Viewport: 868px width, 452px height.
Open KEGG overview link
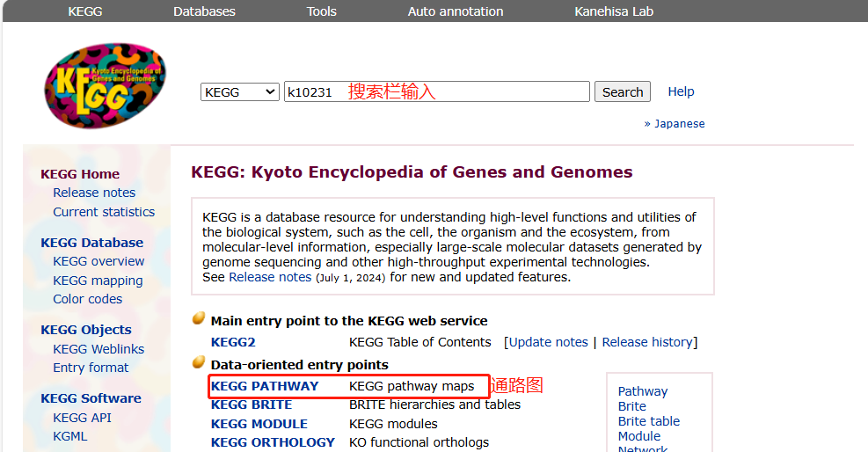pyautogui.click(x=98, y=261)
